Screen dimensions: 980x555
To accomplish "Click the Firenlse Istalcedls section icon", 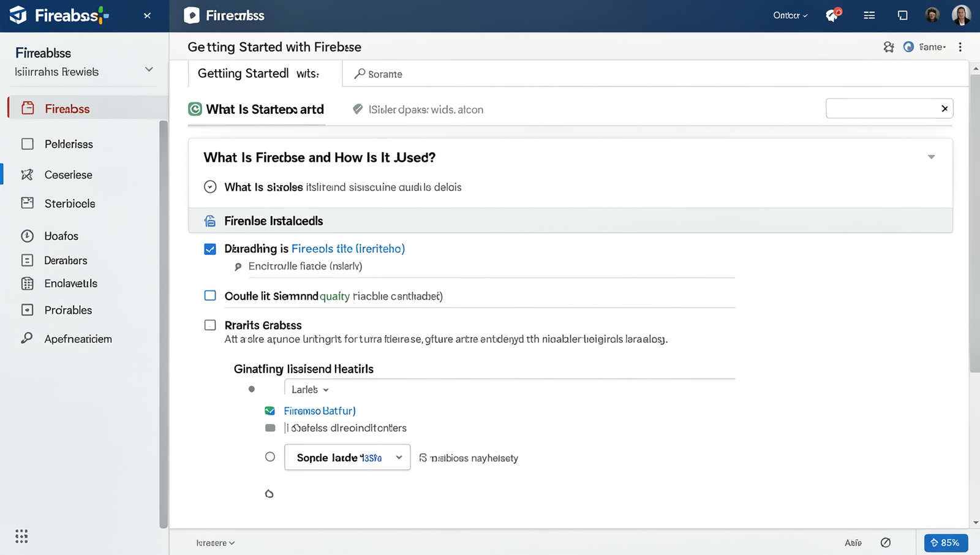I will (x=210, y=221).
